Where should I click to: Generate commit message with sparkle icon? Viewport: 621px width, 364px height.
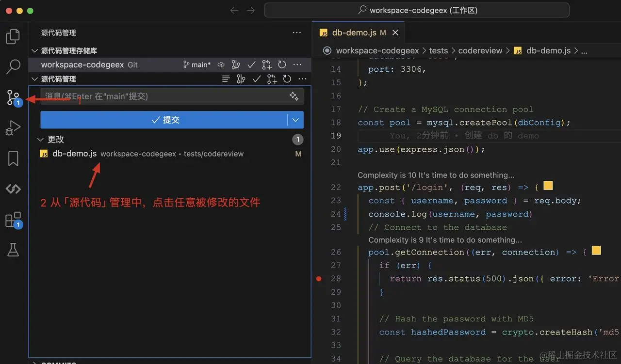pyautogui.click(x=294, y=96)
